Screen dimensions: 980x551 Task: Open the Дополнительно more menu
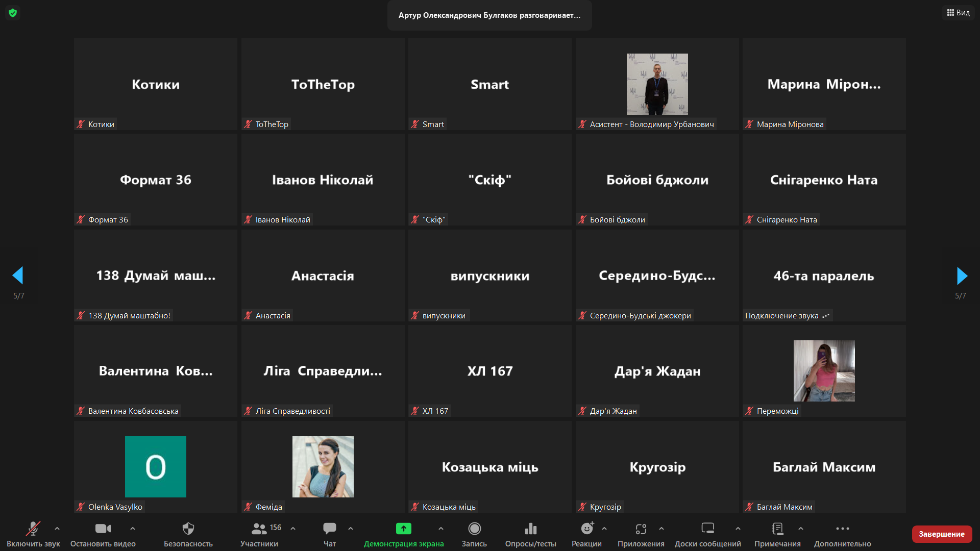tap(842, 529)
